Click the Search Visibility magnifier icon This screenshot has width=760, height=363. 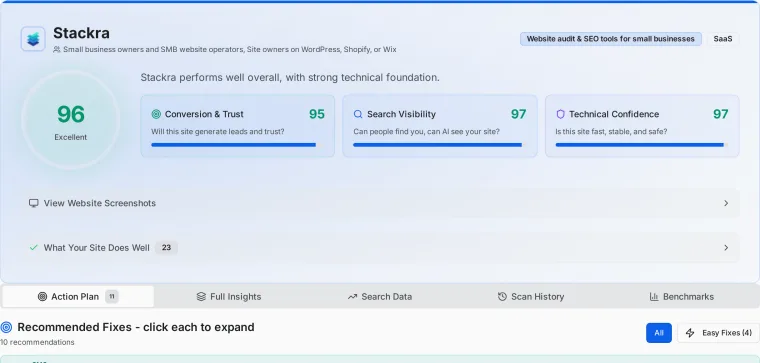pos(358,114)
